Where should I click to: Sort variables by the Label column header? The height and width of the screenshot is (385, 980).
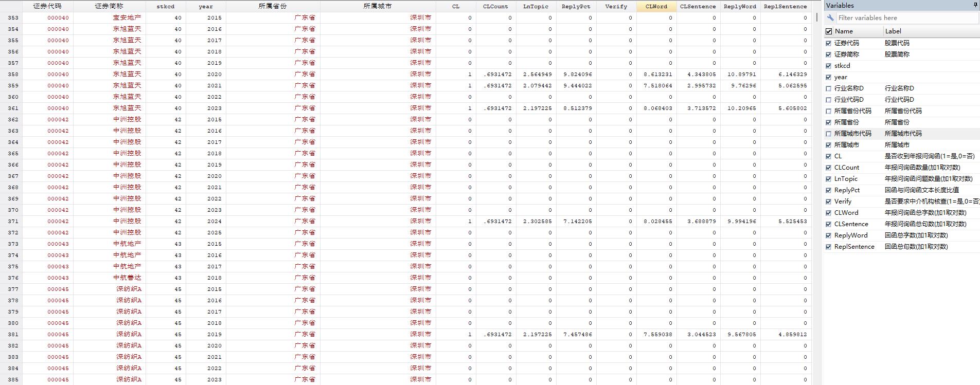931,31
